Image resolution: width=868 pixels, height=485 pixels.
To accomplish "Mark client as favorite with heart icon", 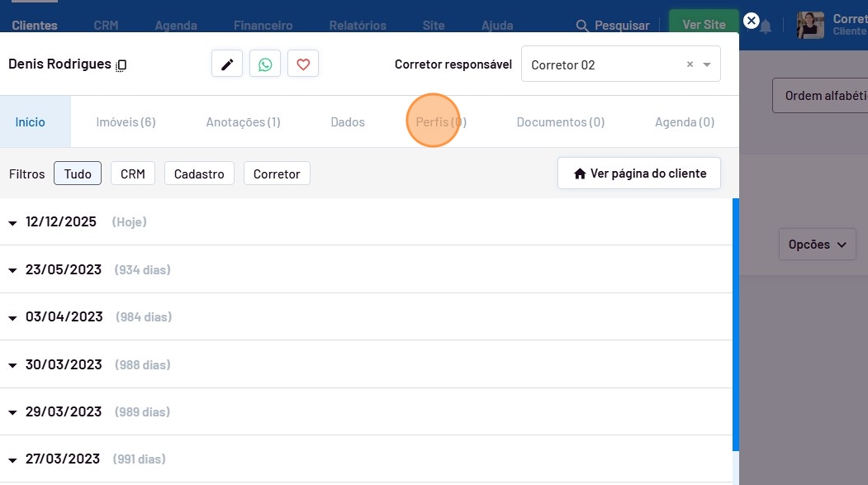I will pos(303,64).
